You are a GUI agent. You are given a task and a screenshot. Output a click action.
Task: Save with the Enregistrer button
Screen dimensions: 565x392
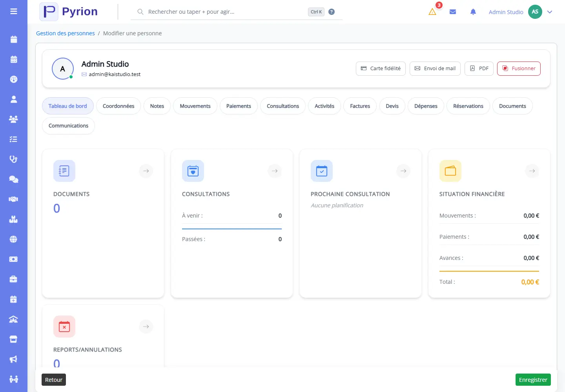tap(533, 380)
